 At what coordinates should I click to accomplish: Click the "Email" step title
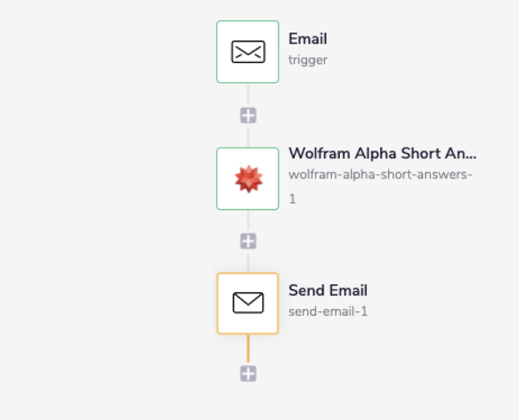[308, 39]
